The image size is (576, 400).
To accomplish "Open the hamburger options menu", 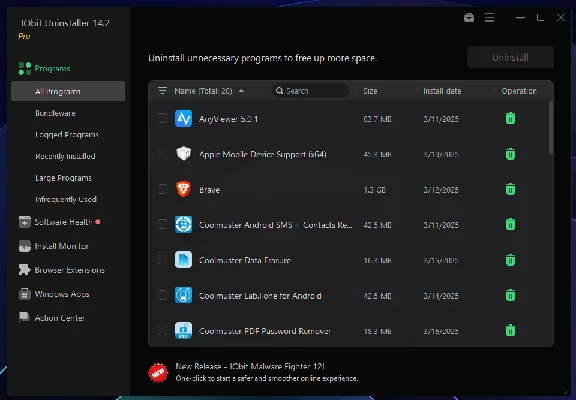I will pyautogui.click(x=489, y=18).
